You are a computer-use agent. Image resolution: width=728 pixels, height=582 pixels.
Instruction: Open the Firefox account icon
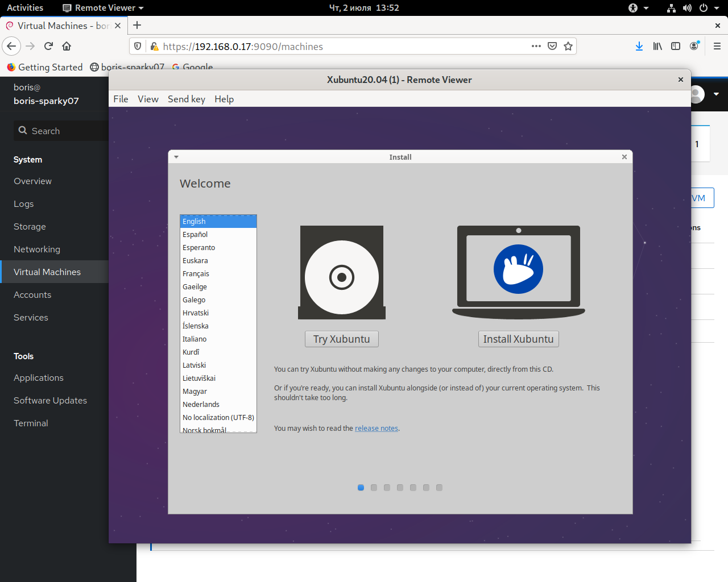click(x=694, y=46)
